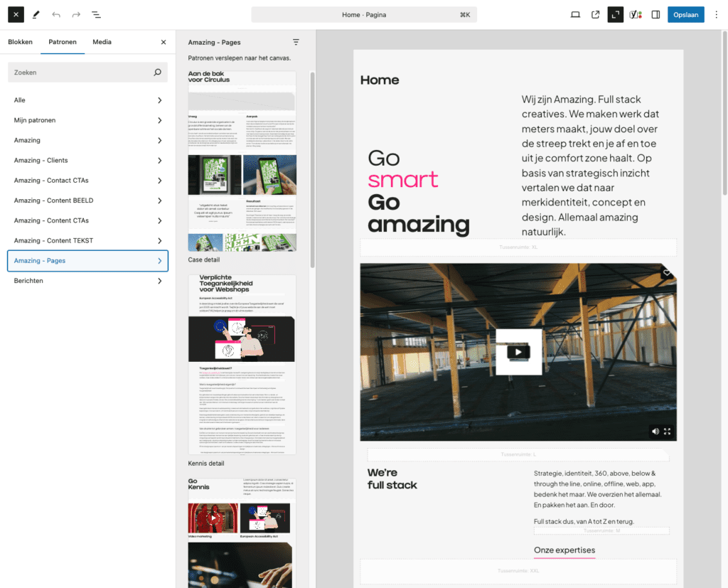Insert the Go Kennis pattern thumbnail
Screen dimensions: 728x588
click(x=242, y=533)
